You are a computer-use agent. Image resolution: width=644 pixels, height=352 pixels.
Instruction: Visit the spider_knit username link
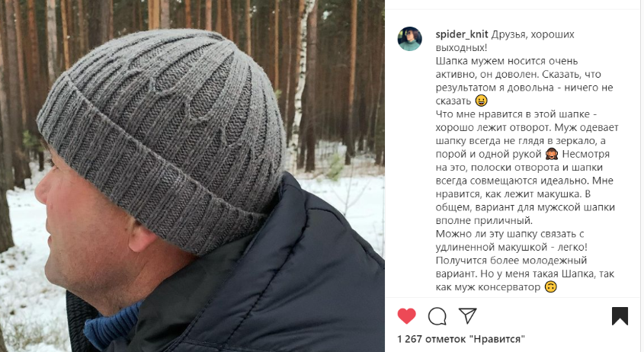point(462,34)
